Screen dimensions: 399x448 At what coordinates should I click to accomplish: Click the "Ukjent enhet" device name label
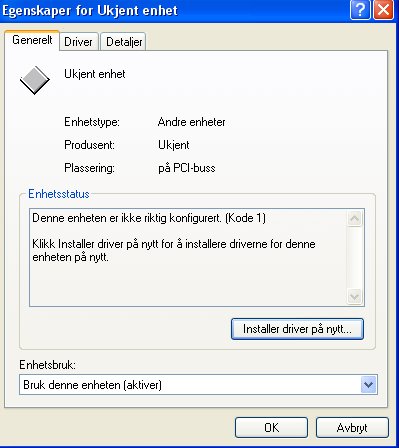tap(95, 74)
